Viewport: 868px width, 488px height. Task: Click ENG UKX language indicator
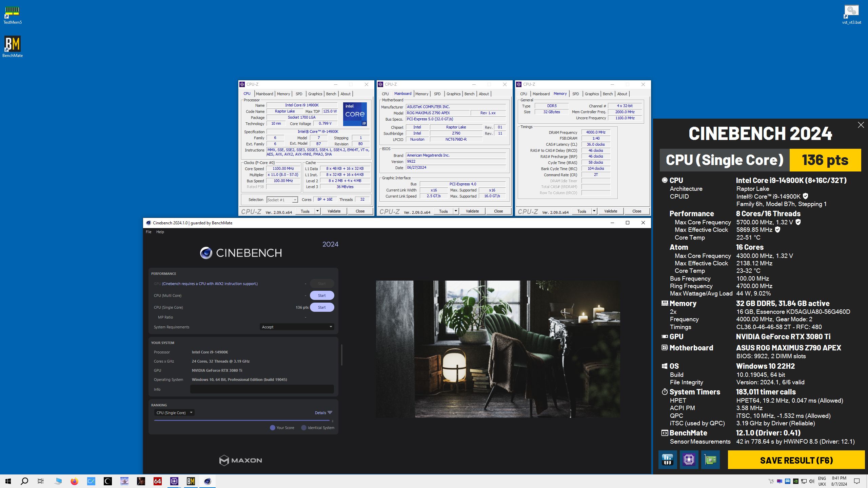822,481
